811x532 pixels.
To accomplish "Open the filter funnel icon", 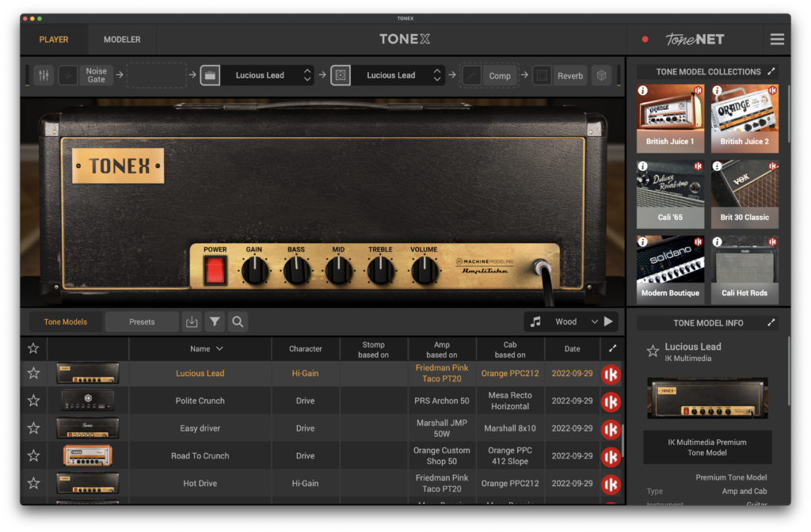I will click(215, 321).
